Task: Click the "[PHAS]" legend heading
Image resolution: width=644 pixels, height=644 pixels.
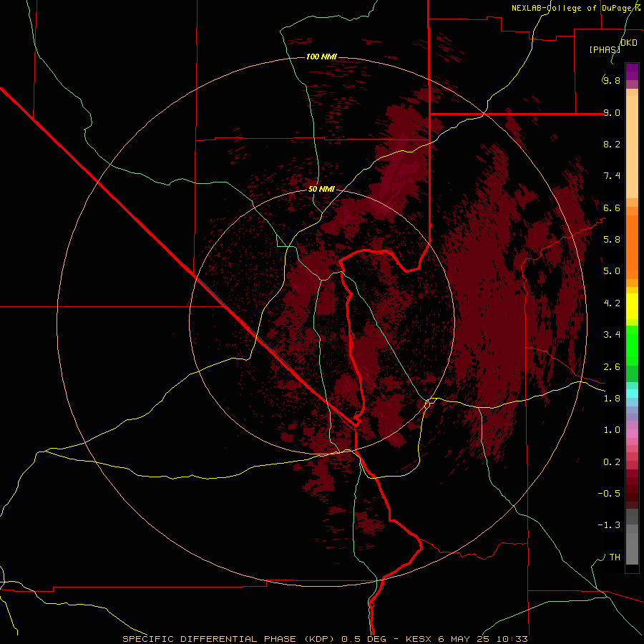Action: [605, 49]
